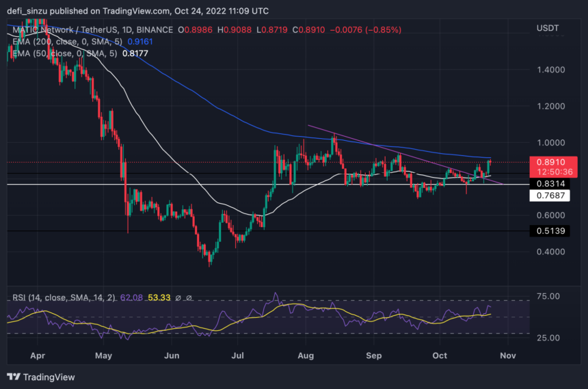Select the red 0.8910 current price label
Viewport: 588px width, 389px height.
tap(553, 167)
